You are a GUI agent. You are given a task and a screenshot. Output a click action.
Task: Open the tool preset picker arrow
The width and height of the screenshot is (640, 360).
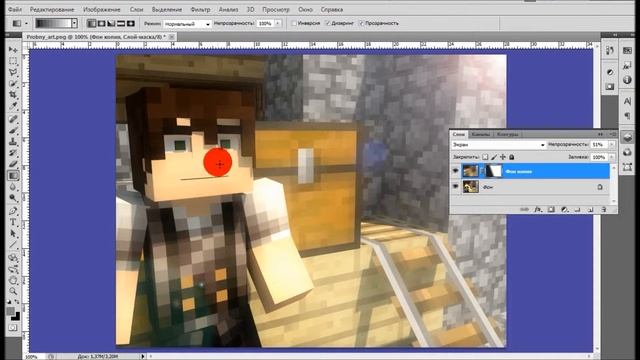click(27, 24)
